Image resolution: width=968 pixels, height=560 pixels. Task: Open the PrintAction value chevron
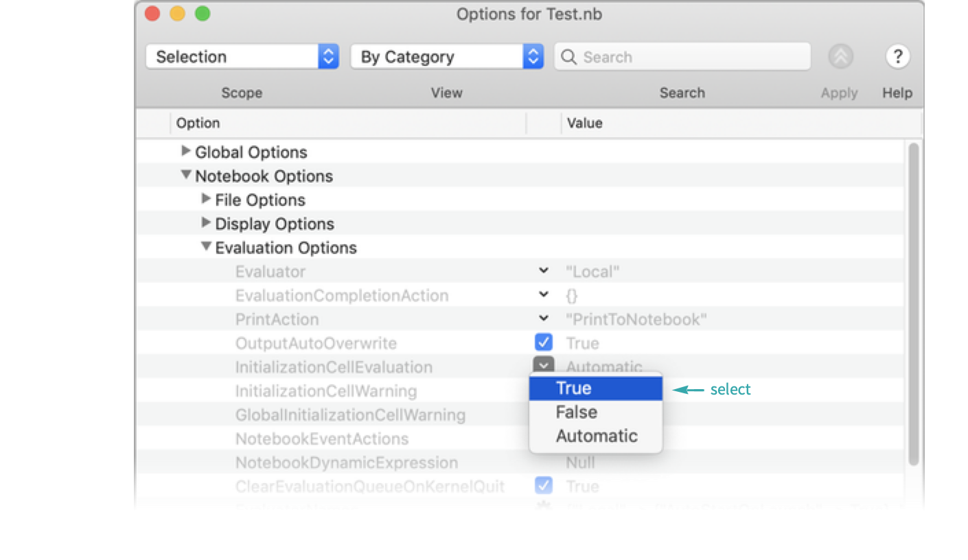[544, 319]
